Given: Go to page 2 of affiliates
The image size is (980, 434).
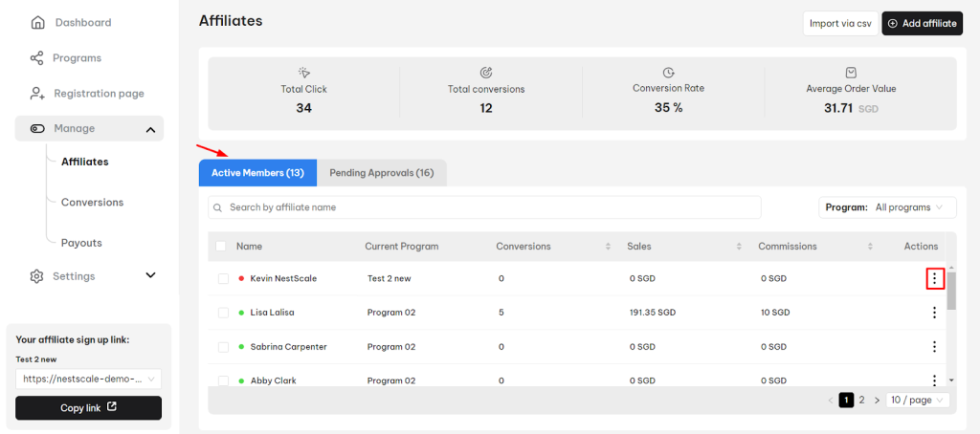Looking at the screenshot, I should (x=862, y=401).
